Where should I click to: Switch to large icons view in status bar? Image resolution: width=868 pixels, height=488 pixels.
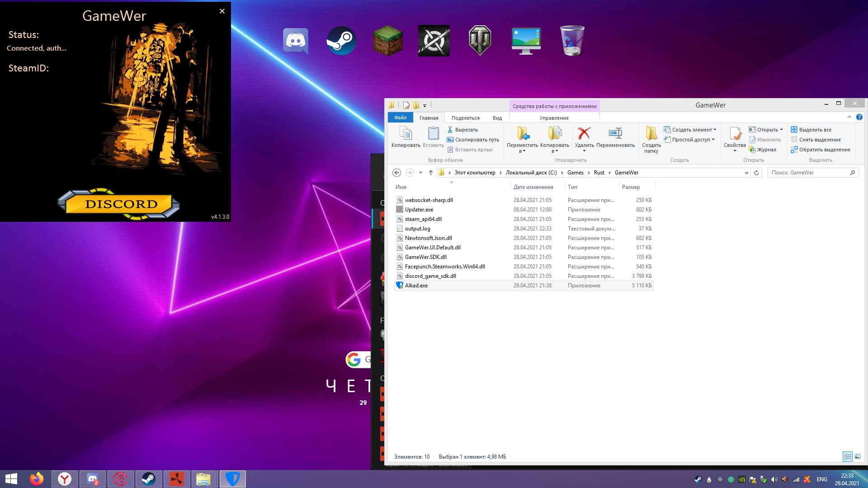tap(858, 456)
